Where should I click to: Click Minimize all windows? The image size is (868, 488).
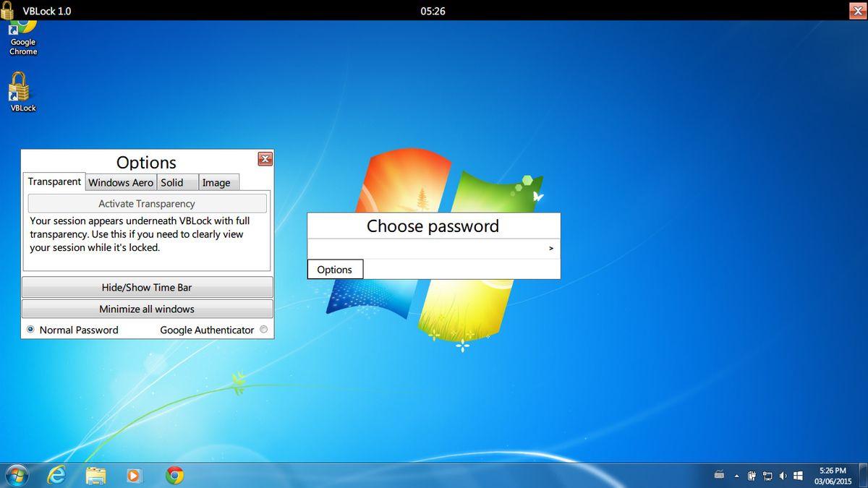147,309
